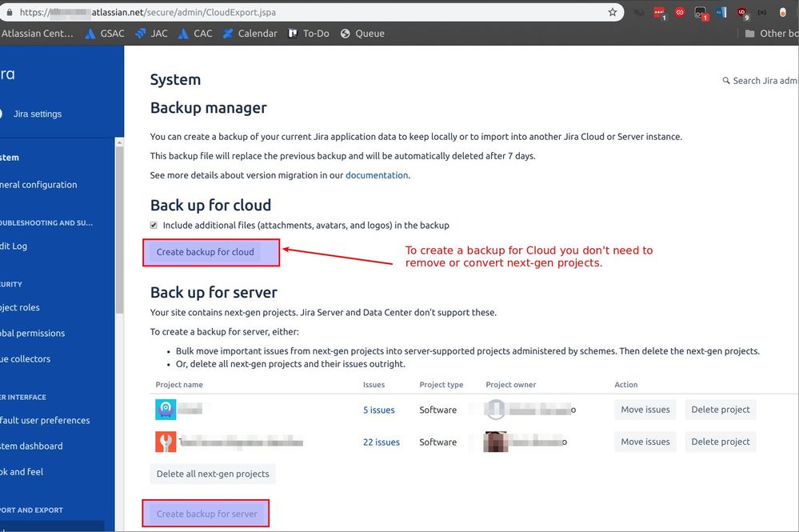Screen dimensions: 799x532
Task: Open the Other bookmarks folder
Action: pyautogui.click(x=770, y=33)
